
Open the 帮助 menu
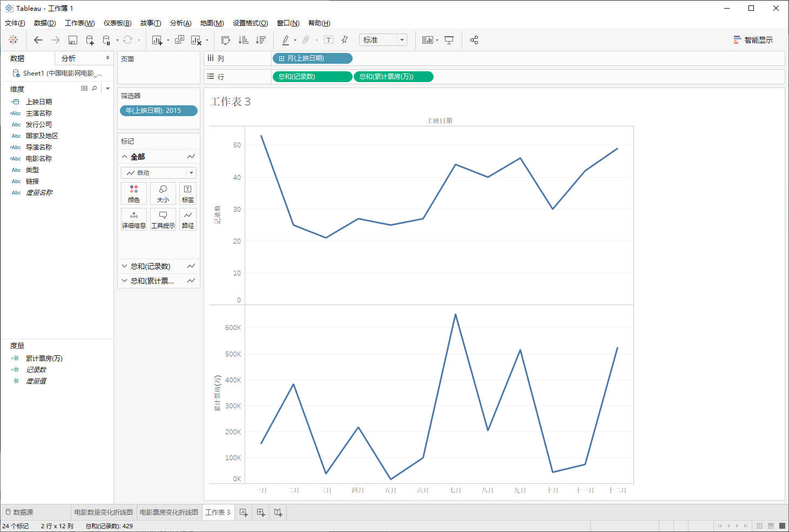pyautogui.click(x=319, y=23)
